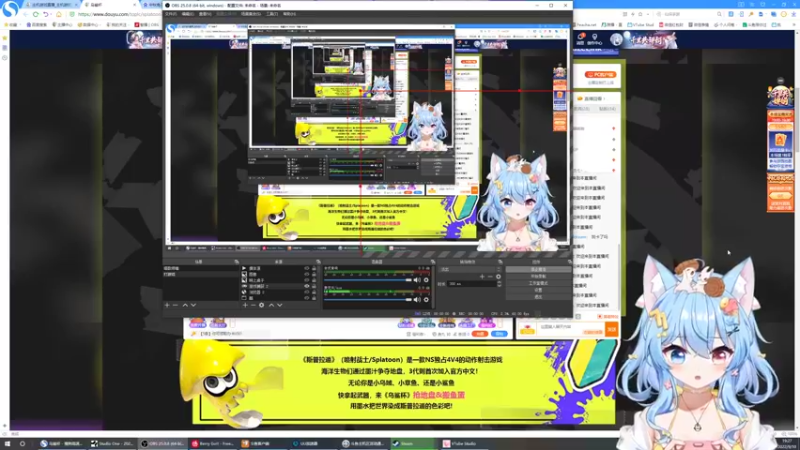
Task: Click the orange PC client download button
Action: coord(601,74)
